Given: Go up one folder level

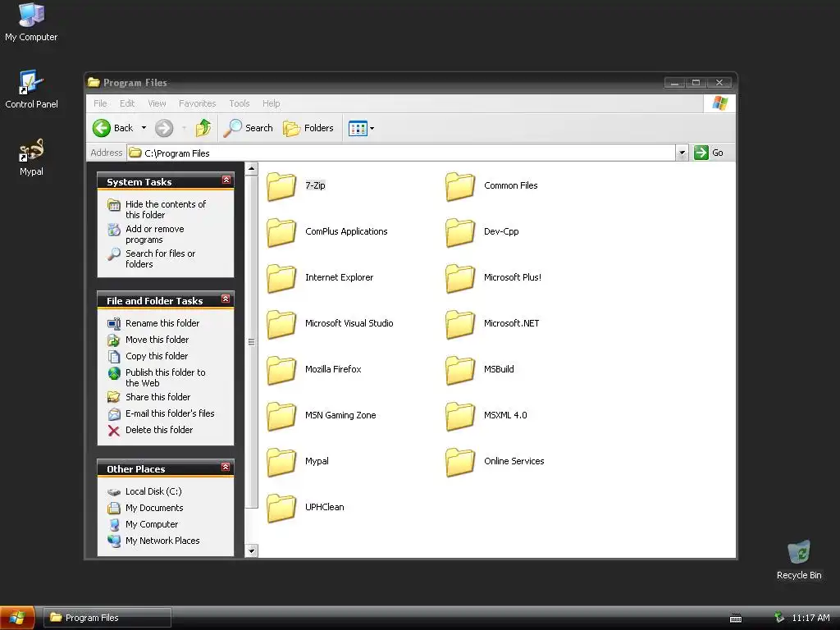Looking at the screenshot, I should 203,128.
